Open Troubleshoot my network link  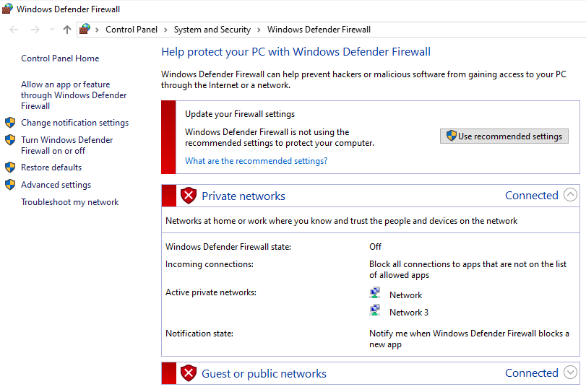[x=70, y=202]
